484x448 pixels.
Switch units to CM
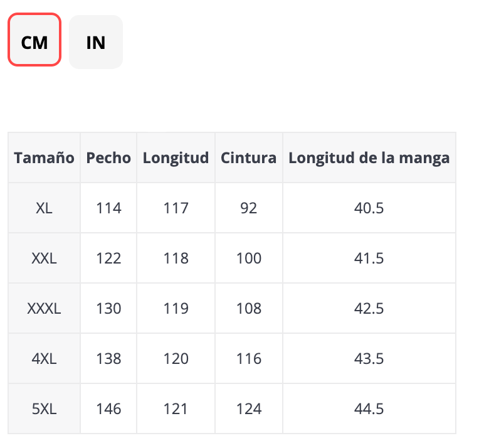(x=34, y=42)
